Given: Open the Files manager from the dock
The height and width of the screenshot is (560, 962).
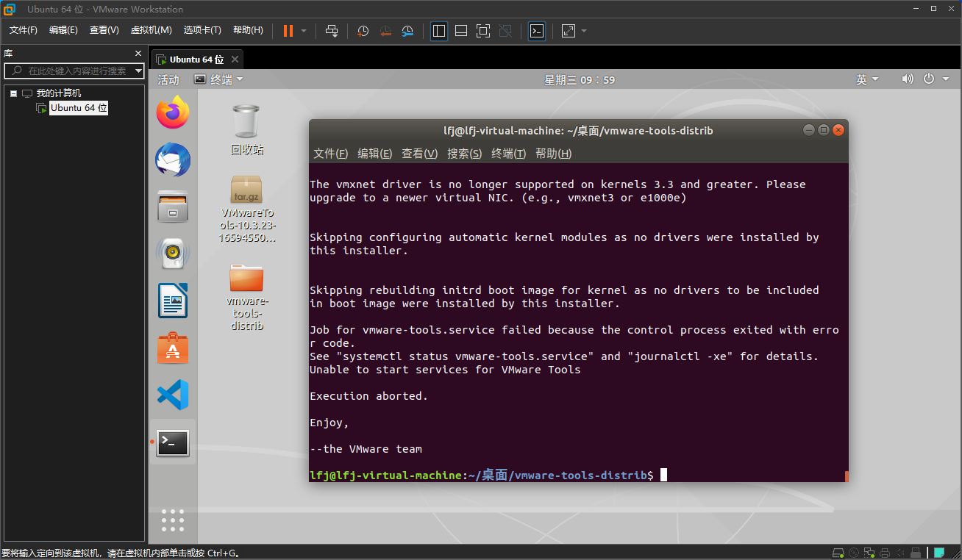Looking at the screenshot, I should point(173,207).
